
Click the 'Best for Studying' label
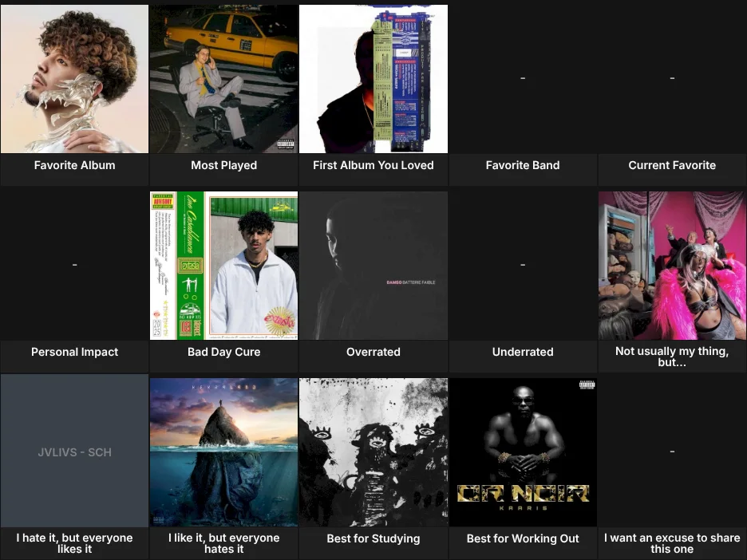click(x=373, y=538)
